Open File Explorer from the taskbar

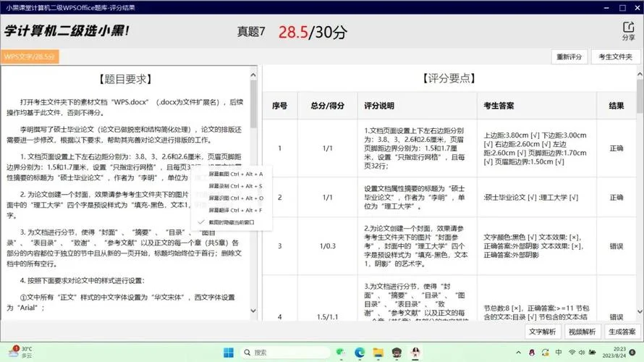coord(378,352)
